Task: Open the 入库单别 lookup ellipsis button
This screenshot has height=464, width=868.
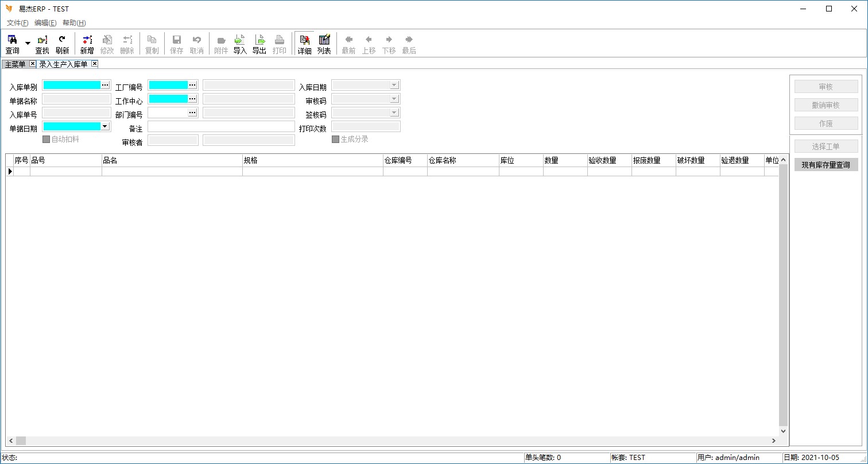Action: click(x=105, y=85)
